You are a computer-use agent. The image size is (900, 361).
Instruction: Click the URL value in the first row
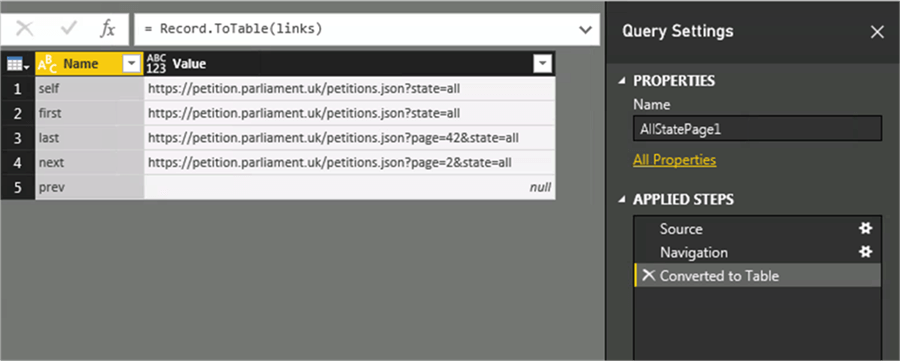coord(304,114)
